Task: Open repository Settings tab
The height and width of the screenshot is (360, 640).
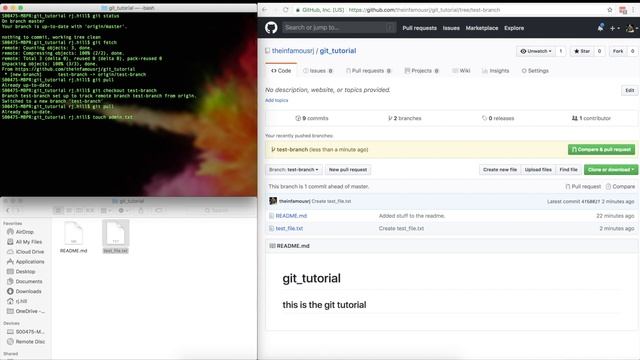Action: (535, 71)
